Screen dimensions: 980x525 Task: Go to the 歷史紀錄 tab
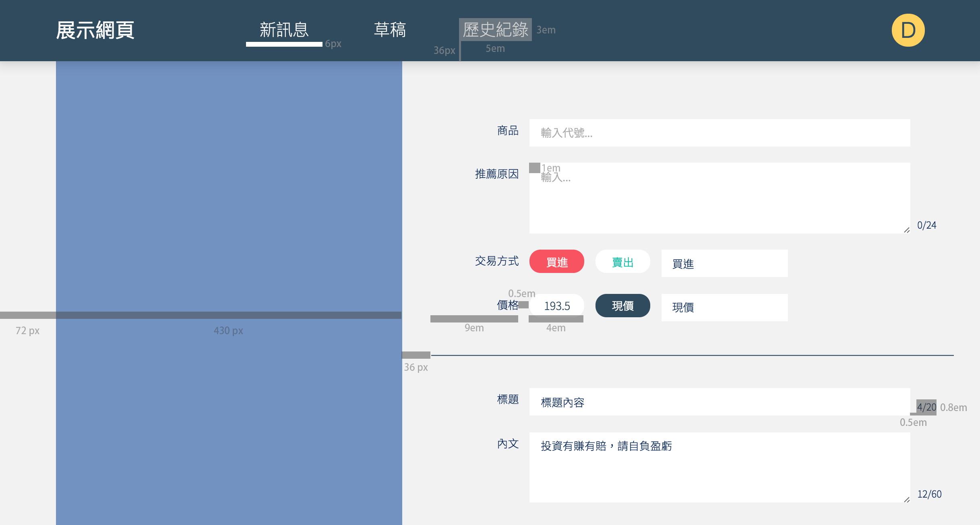495,30
